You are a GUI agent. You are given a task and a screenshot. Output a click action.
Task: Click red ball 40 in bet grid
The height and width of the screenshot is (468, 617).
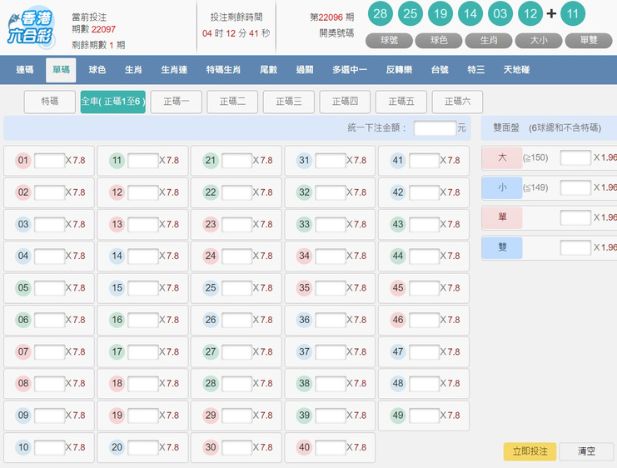304,447
